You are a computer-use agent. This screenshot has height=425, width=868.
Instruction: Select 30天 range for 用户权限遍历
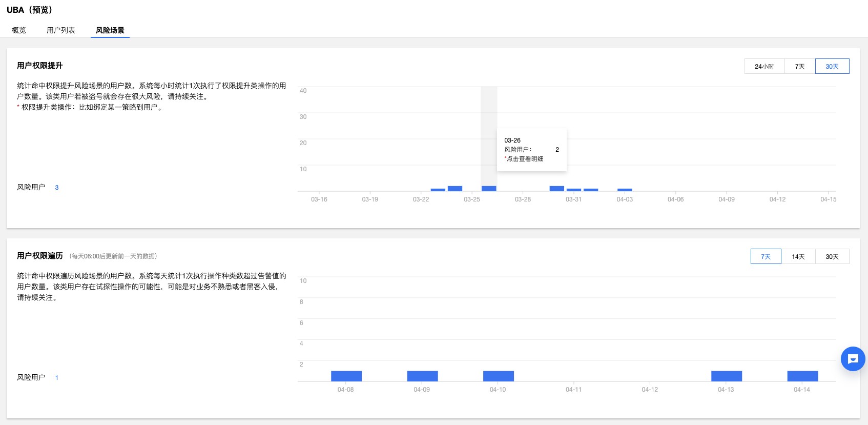point(832,257)
